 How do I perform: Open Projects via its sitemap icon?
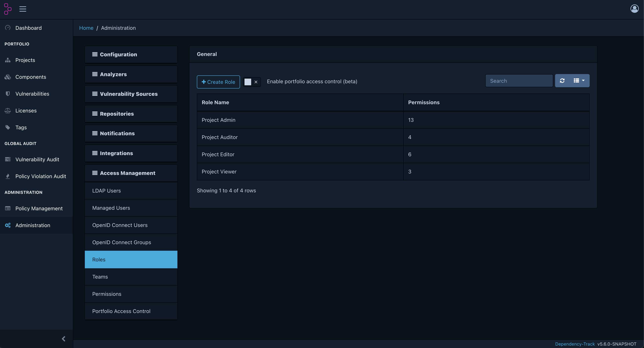coord(8,60)
